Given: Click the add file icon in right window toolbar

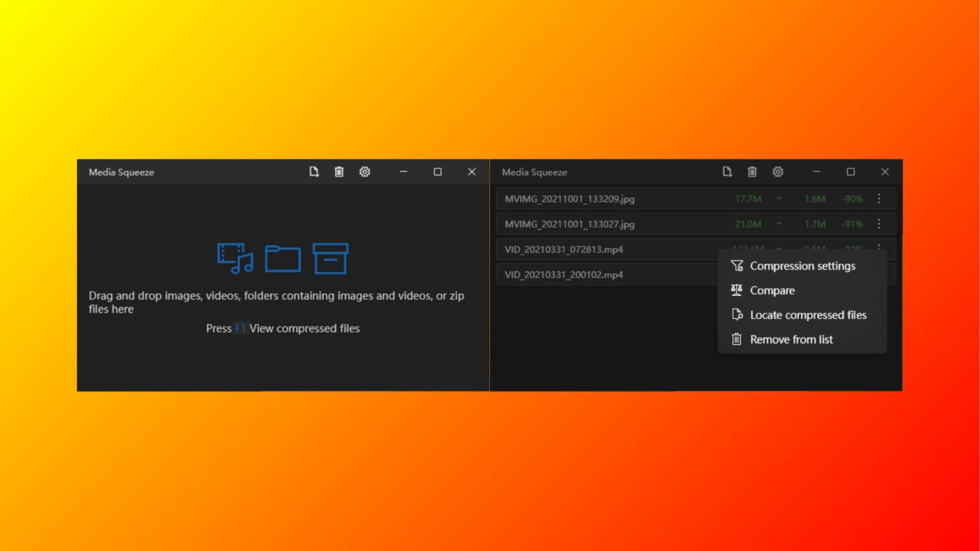Looking at the screenshot, I should [727, 172].
